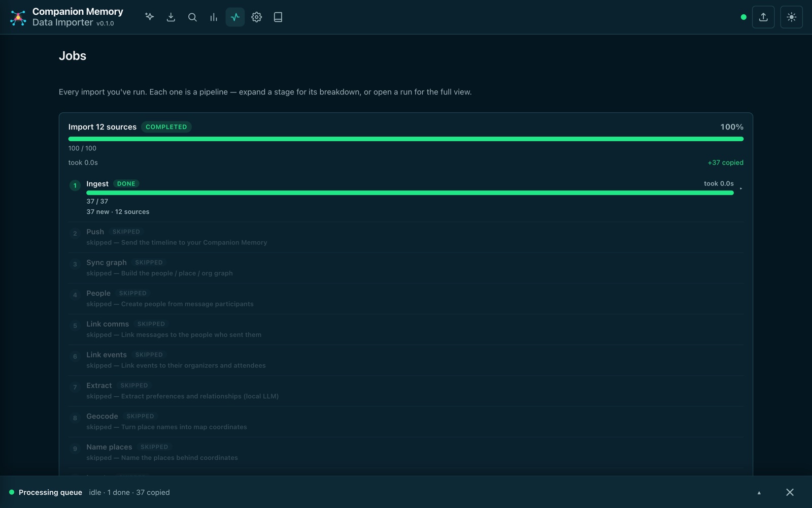Select the Geocode stage row
The width and height of the screenshot is (812, 508).
406,422
